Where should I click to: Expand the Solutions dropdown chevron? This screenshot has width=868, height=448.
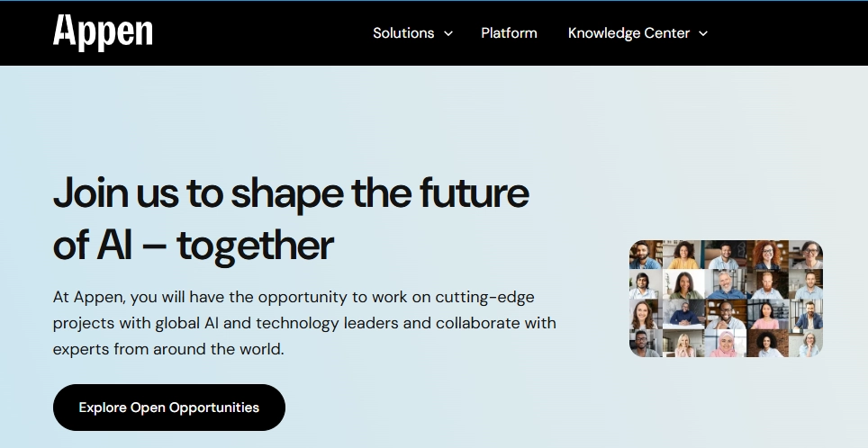[x=448, y=34]
